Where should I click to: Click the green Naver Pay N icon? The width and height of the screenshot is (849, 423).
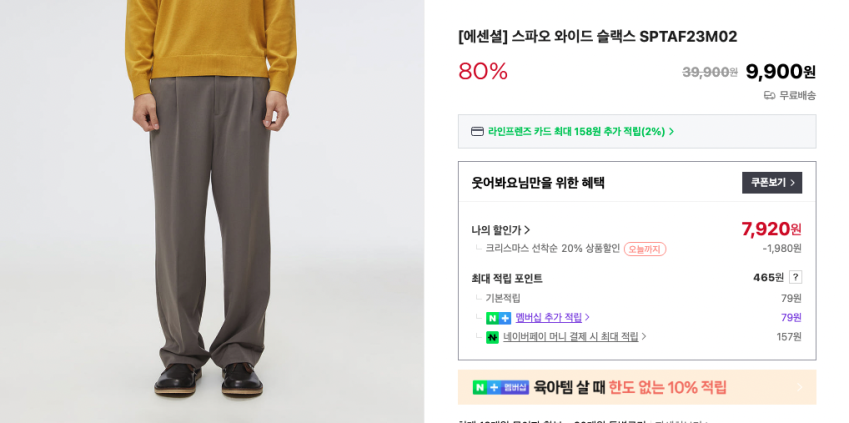point(492,337)
